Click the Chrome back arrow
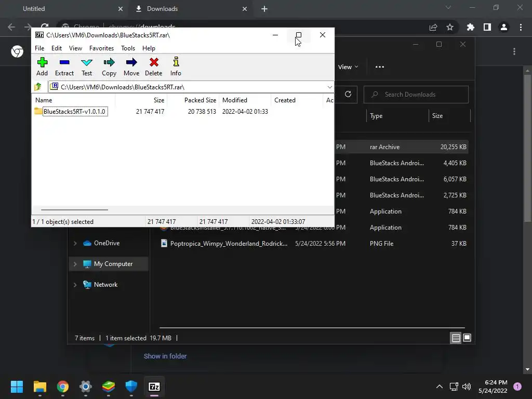The height and width of the screenshot is (399, 532). pyautogui.click(x=11, y=27)
